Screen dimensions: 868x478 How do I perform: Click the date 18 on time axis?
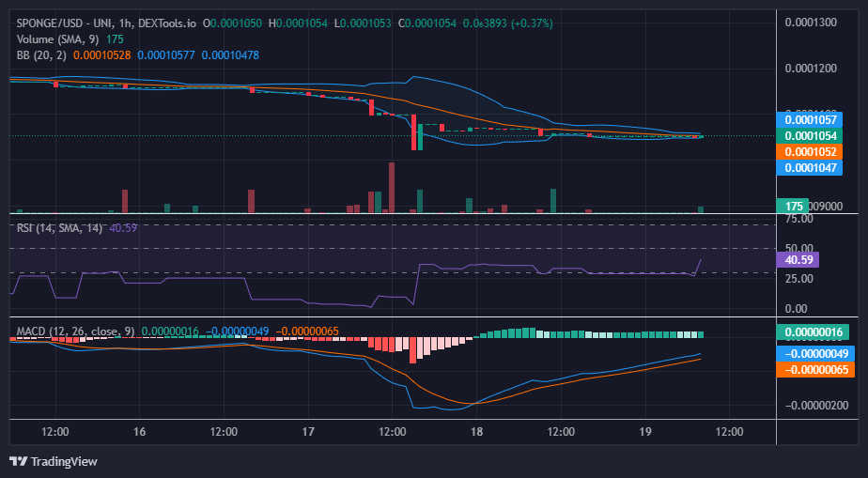476,432
